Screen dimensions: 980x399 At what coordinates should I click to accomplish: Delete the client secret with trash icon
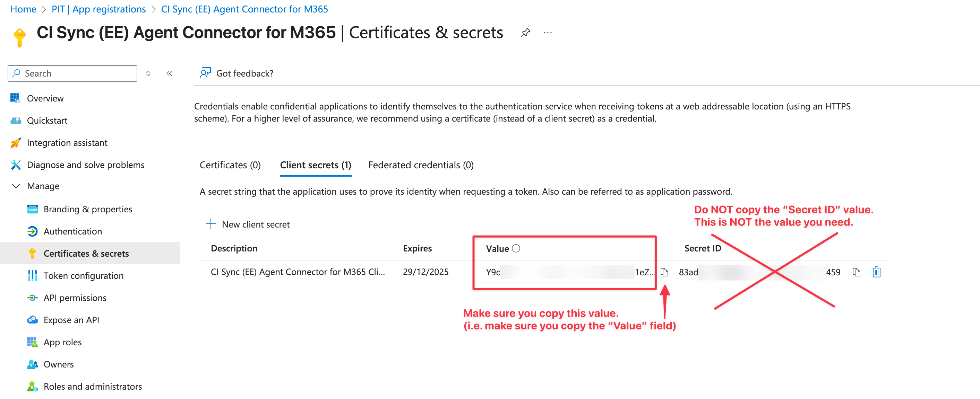pos(877,272)
